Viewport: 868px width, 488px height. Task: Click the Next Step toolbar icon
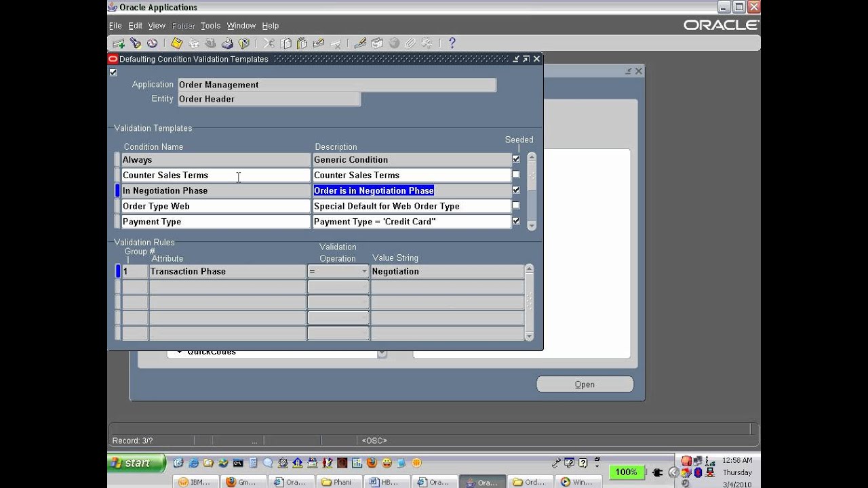pyautogui.click(x=194, y=43)
